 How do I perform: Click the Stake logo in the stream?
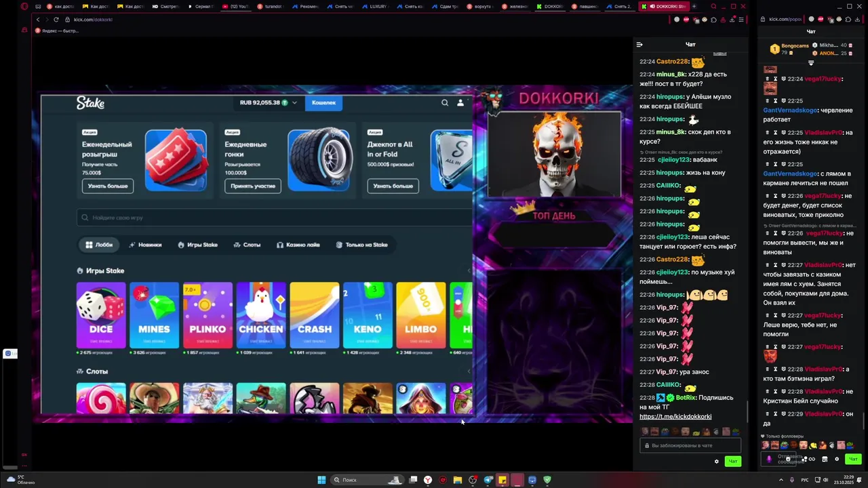coord(90,103)
